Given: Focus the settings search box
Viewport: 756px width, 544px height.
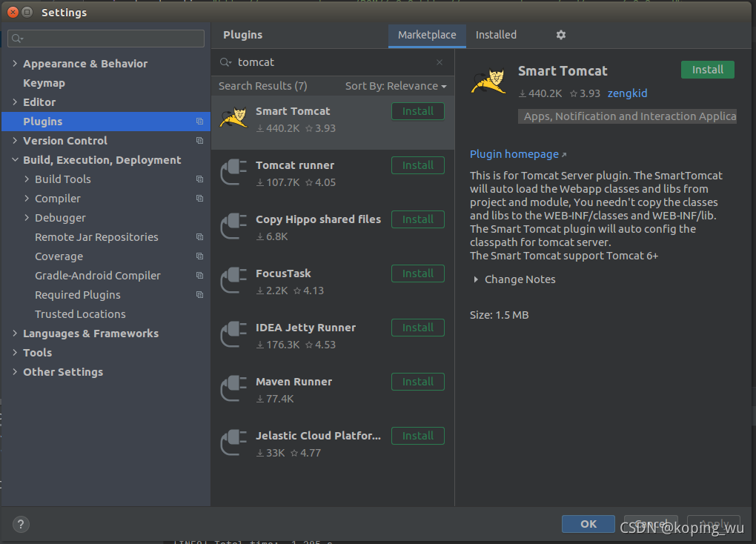Looking at the screenshot, I should (106, 39).
